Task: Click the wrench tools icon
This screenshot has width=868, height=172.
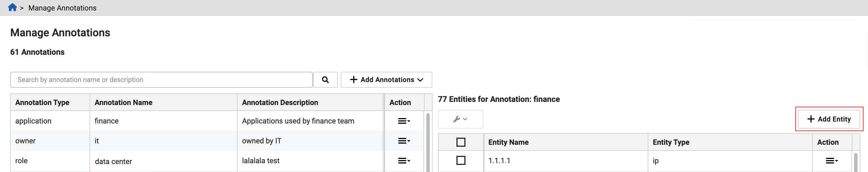Action: (457, 119)
